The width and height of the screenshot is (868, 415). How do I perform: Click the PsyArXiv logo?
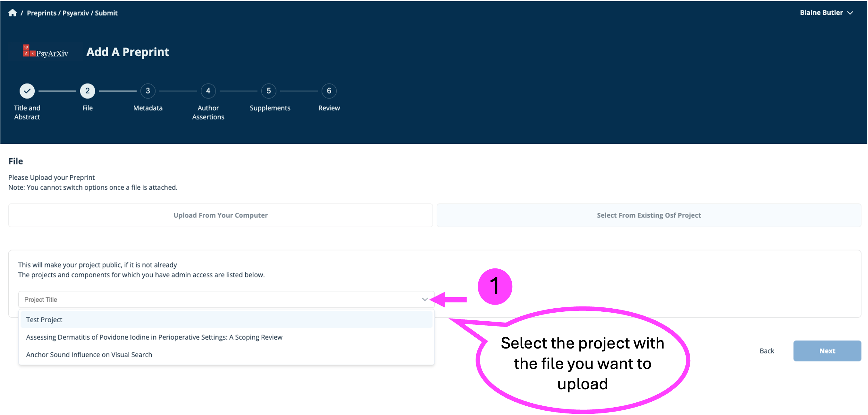point(45,52)
